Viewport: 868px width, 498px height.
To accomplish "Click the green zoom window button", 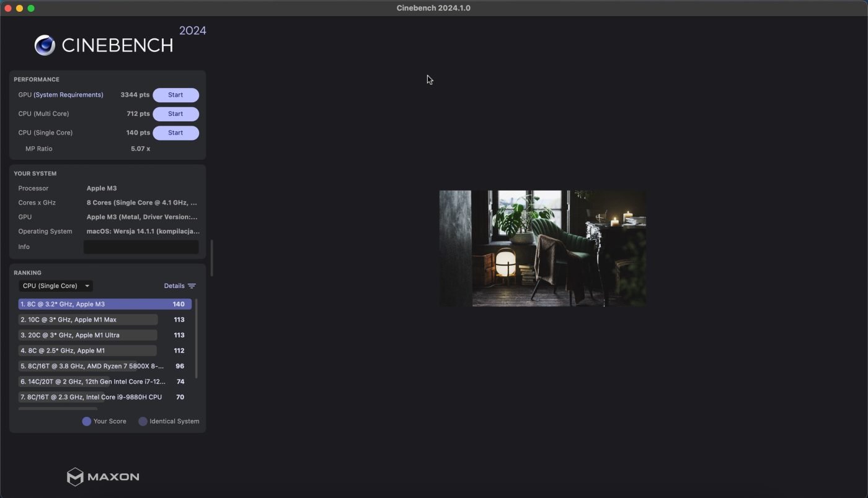I will pyautogui.click(x=31, y=8).
